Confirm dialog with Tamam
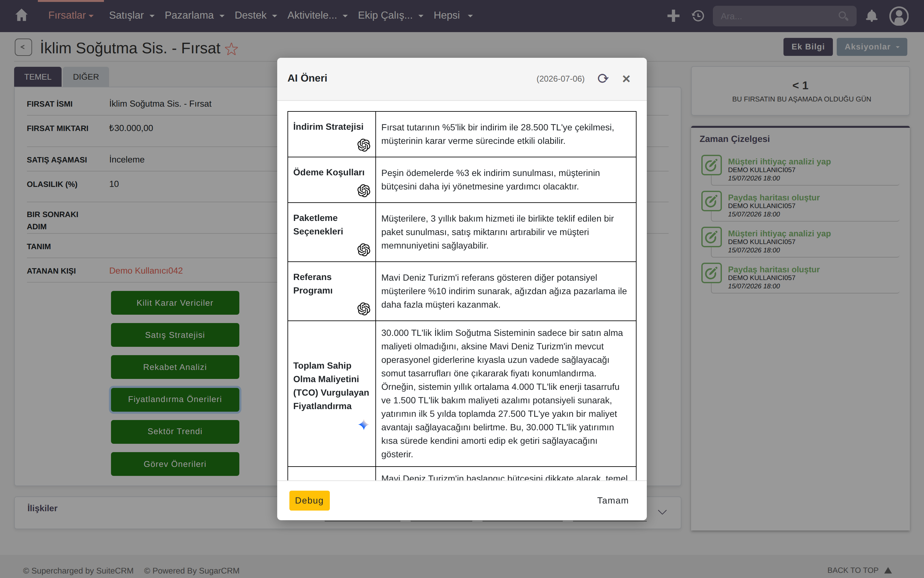The width and height of the screenshot is (924, 578). click(612, 500)
